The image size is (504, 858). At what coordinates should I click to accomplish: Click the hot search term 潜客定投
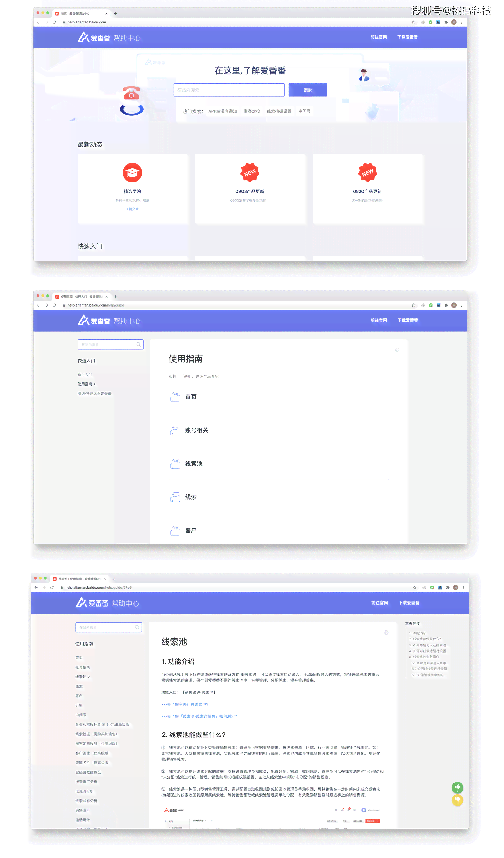(x=252, y=111)
